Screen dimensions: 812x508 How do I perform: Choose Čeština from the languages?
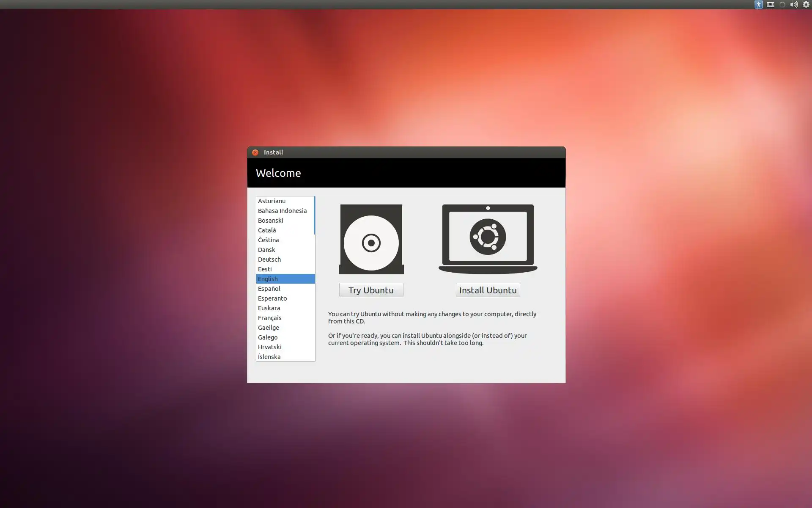click(x=269, y=240)
